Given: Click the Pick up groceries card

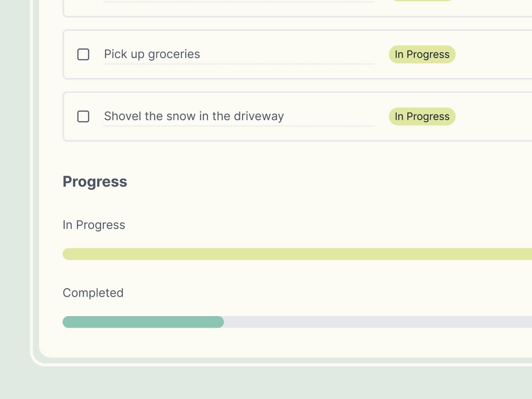Looking at the screenshot, I should [x=297, y=54].
